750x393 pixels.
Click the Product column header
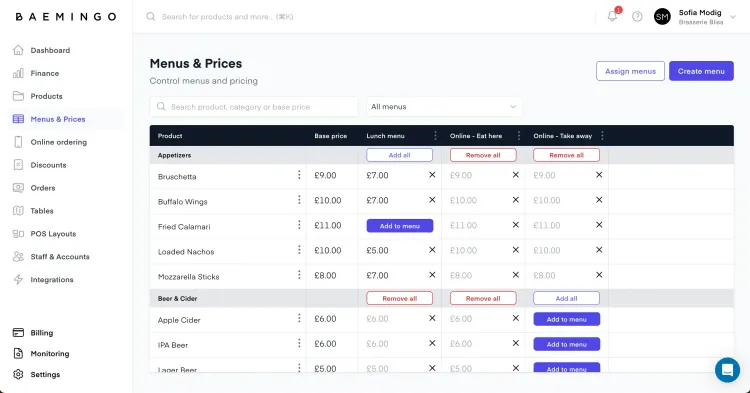coord(170,136)
